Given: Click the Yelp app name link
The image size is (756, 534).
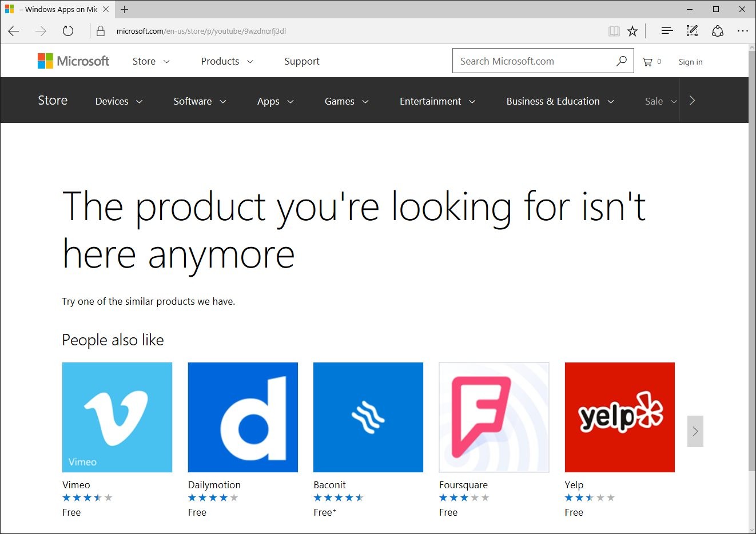Looking at the screenshot, I should [574, 485].
